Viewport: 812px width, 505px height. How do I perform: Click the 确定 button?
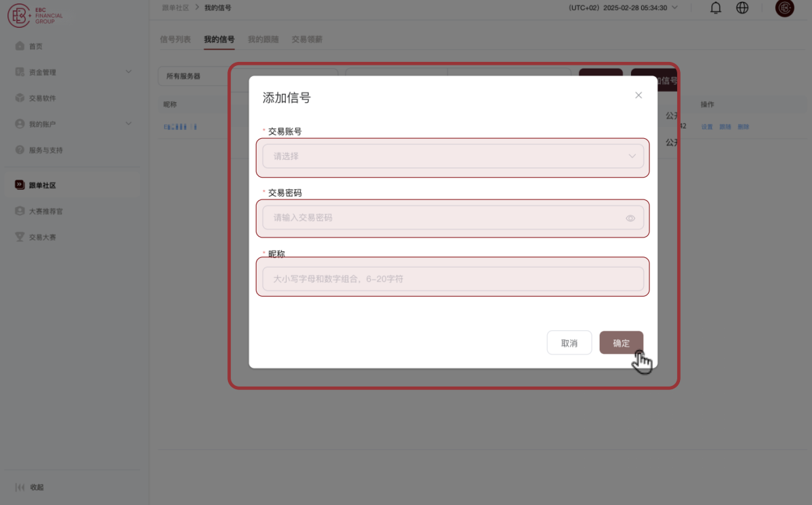[621, 343]
